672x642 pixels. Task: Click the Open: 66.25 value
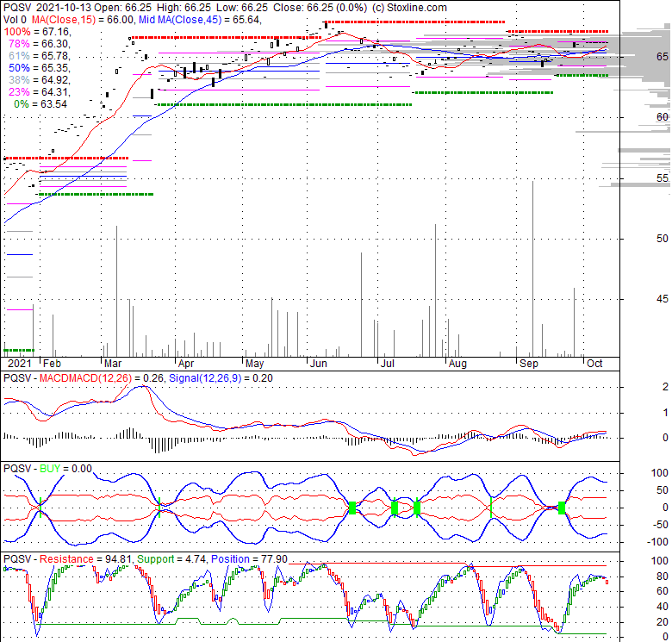(x=123, y=8)
